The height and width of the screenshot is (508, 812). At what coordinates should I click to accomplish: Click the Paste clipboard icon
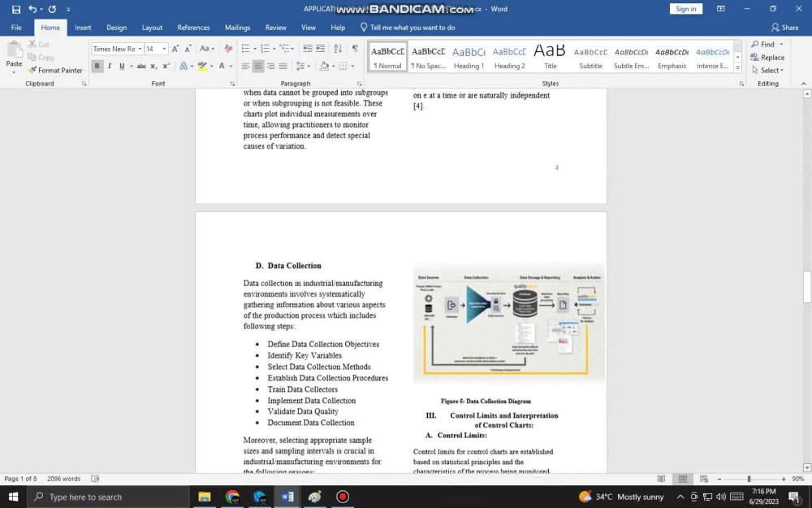pos(14,52)
